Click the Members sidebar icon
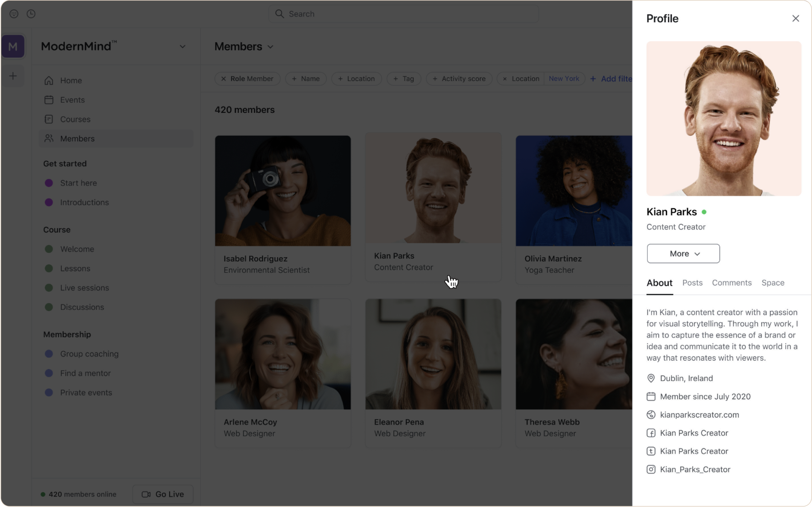 coord(49,138)
